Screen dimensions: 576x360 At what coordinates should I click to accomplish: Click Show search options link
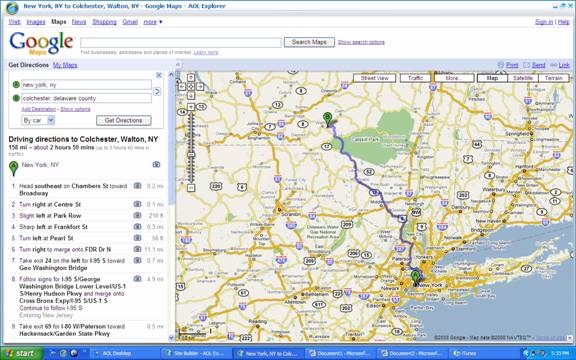click(361, 42)
